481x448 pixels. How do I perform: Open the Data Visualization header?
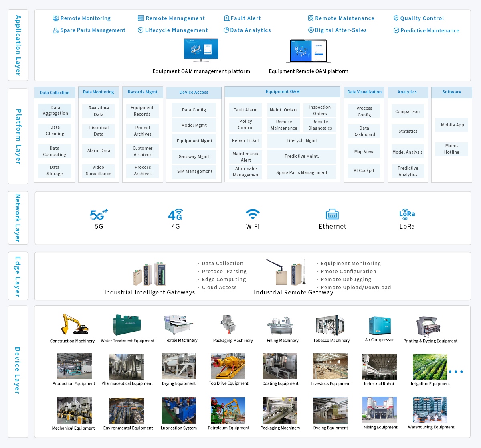pos(364,92)
